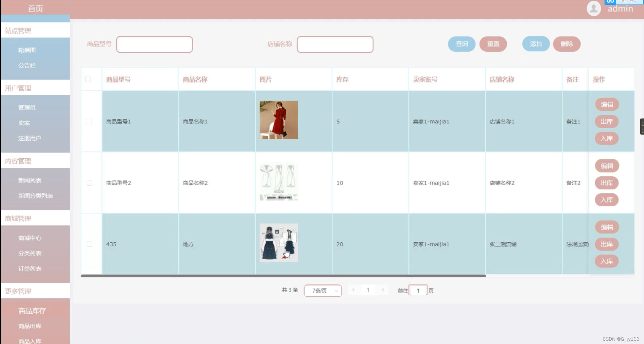
Task: Toggle the select-all checkbox in table header
Action: coord(88,80)
